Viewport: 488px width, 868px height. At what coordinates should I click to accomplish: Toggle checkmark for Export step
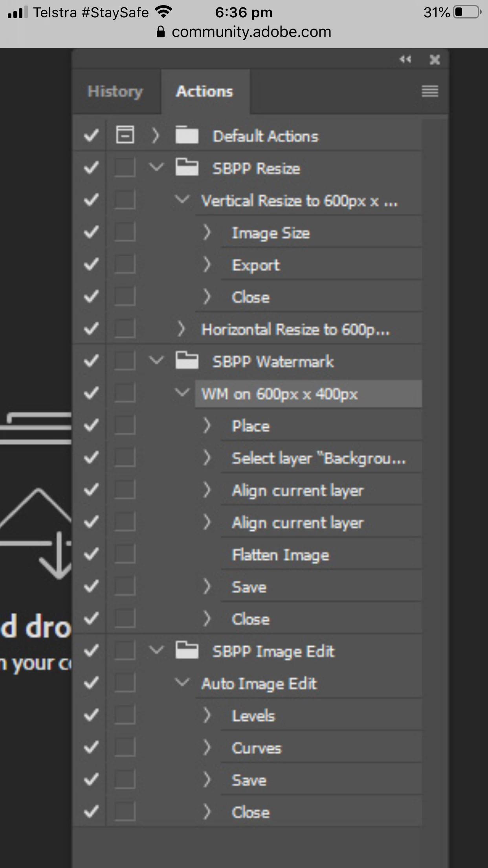(x=91, y=265)
